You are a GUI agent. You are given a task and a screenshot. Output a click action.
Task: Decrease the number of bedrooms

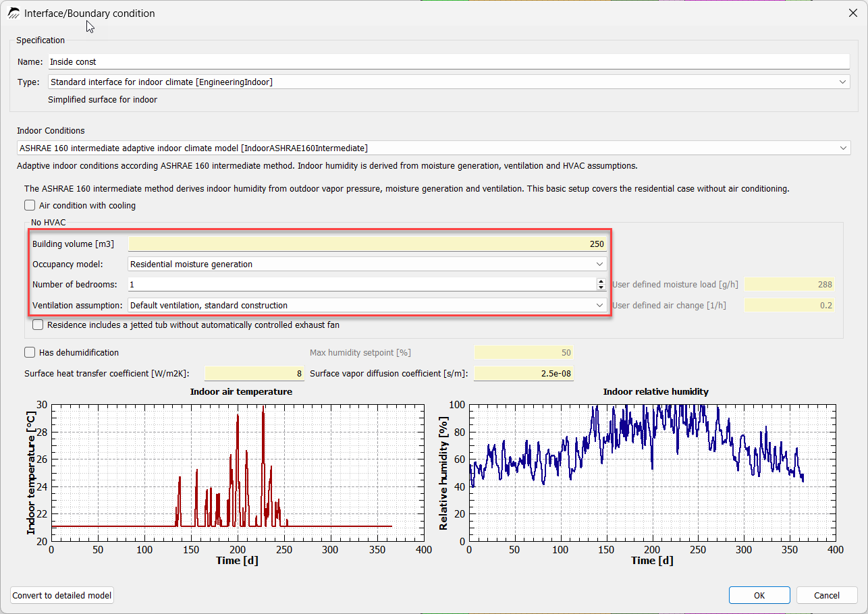point(601,288)
